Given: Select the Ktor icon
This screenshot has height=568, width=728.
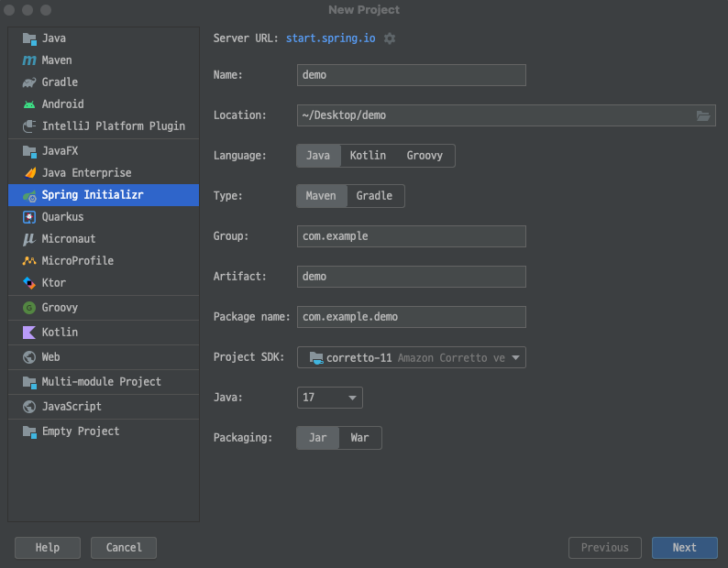Looking at the screenshot, I should coord(29,283).
